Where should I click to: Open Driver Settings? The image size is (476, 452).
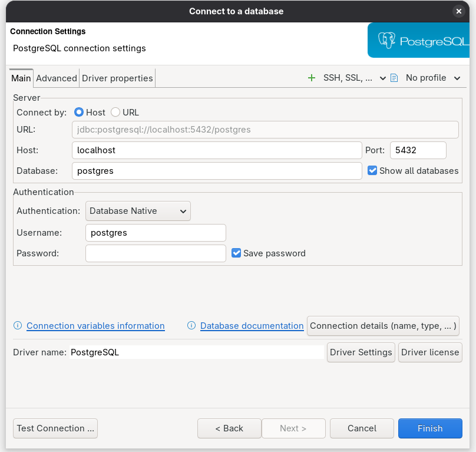point(361,352)
